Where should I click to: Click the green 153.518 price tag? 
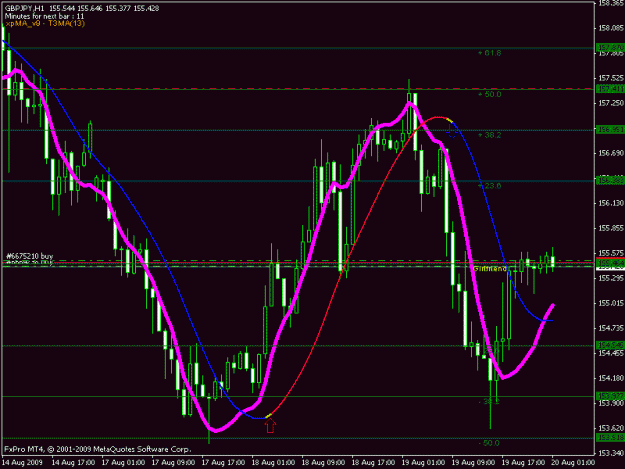click(x=610, y=438)
